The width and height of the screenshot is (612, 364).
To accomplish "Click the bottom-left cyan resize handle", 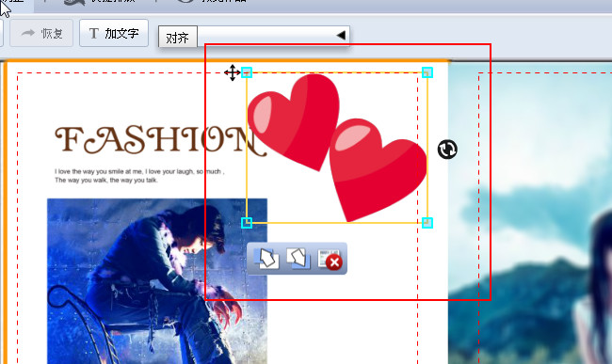I will click(x=247, y=223).
